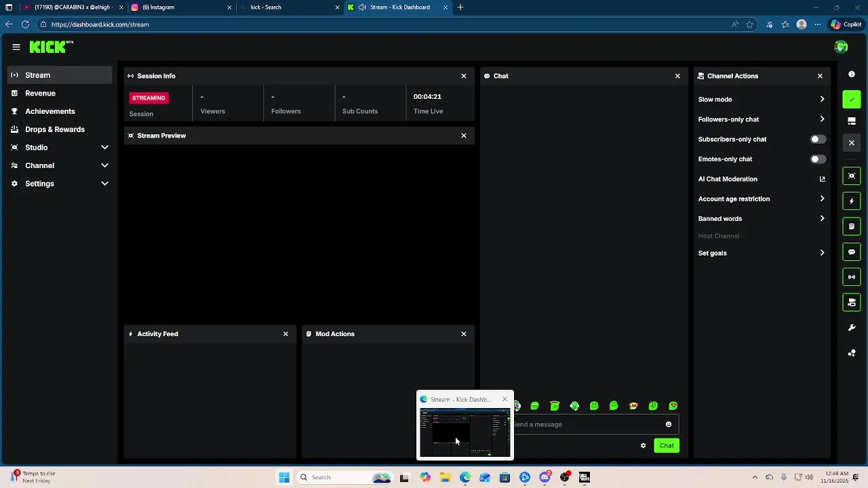This screenshot has height=488, width=868.
Task: Select Stream in the sidebar
Action: click(x=60, y=75)
